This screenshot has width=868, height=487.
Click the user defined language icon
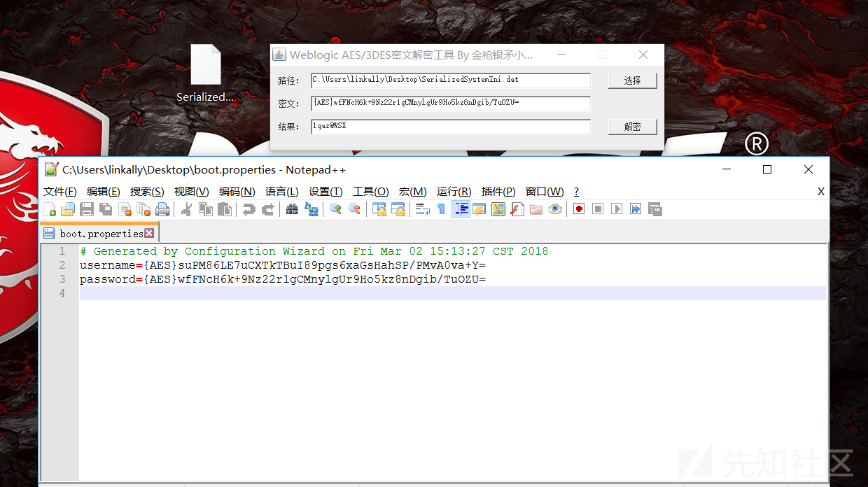point(479,209)
